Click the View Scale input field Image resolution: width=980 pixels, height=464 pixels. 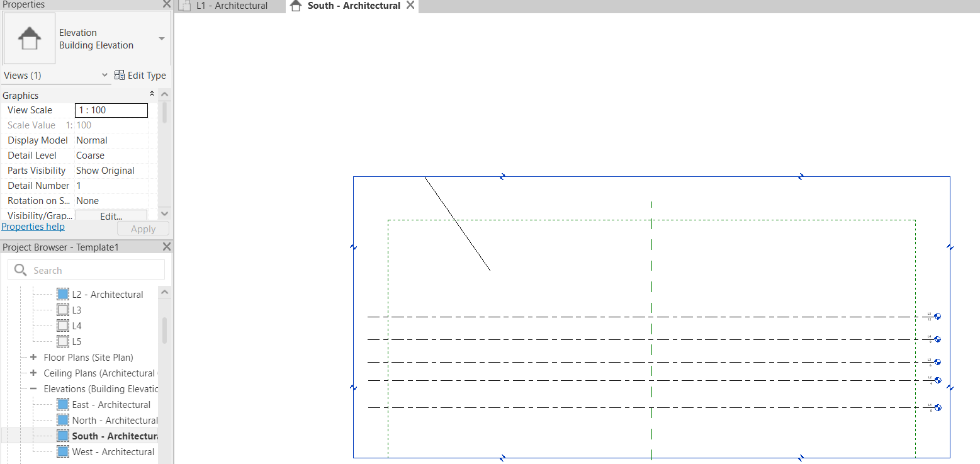tap(111, 110)
